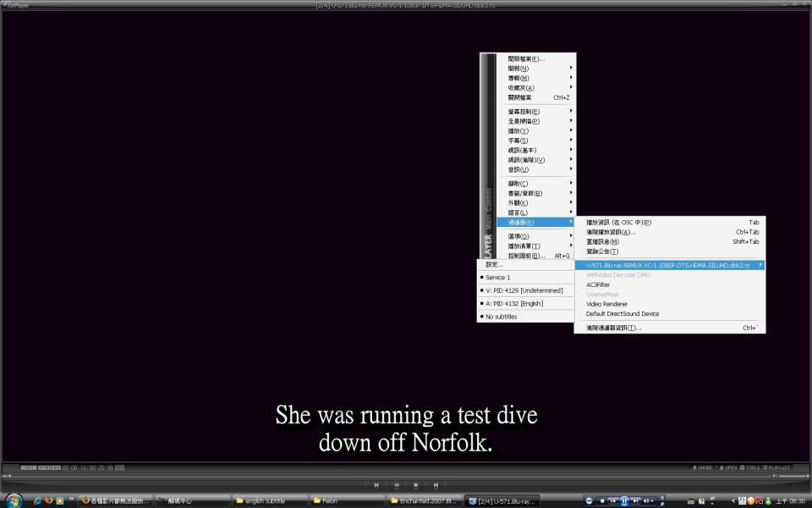This screenshot has width=812, height=508.
Task: Open 進階播放資訊(A)... entry
Action: [670, 232]
